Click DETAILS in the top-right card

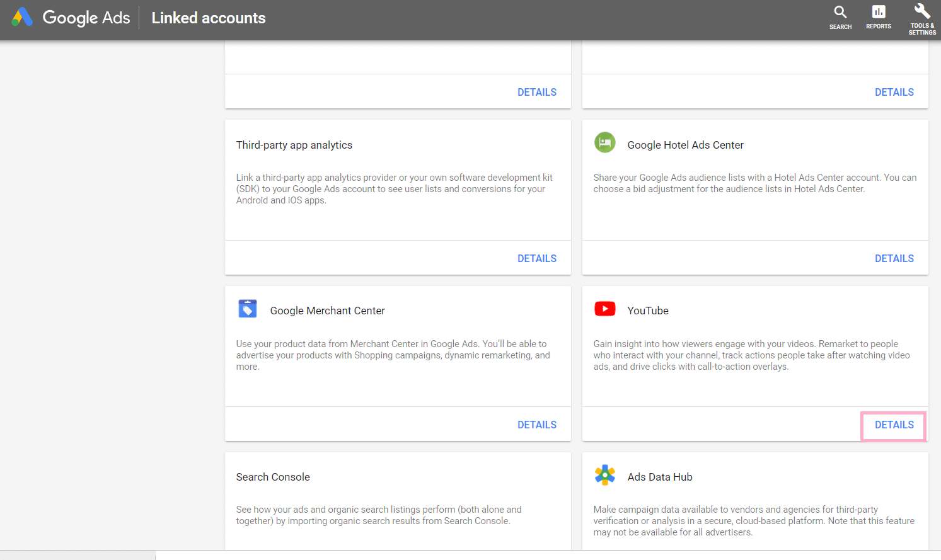[x=894, y=92]
